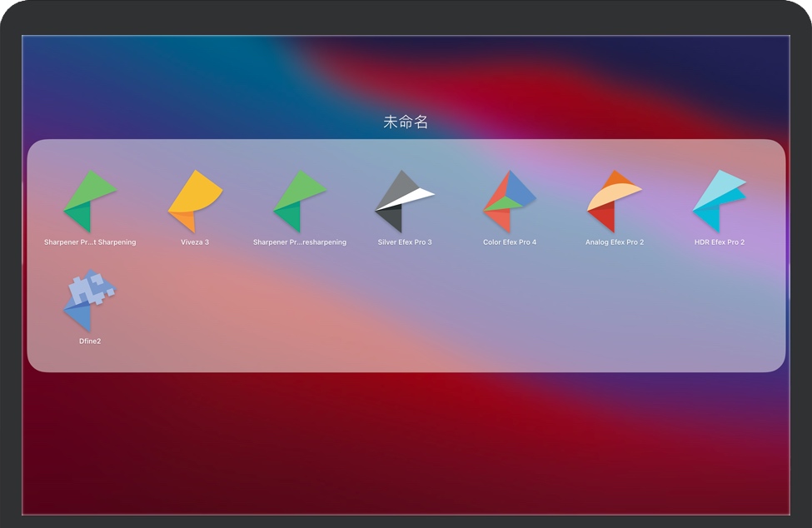Launch the Analog Efex Pro 2 icon
The height and width of the screenshot is (528, 812).
click(615, 202)
